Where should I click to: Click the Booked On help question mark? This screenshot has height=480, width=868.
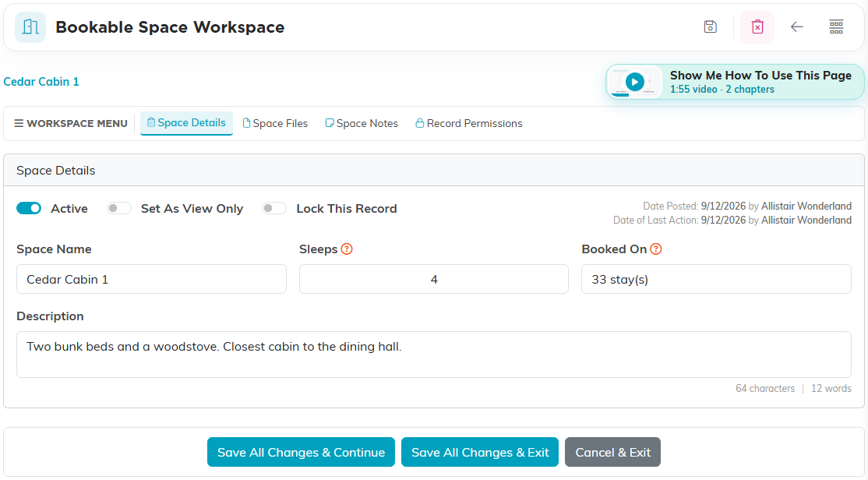pos(656,249)
